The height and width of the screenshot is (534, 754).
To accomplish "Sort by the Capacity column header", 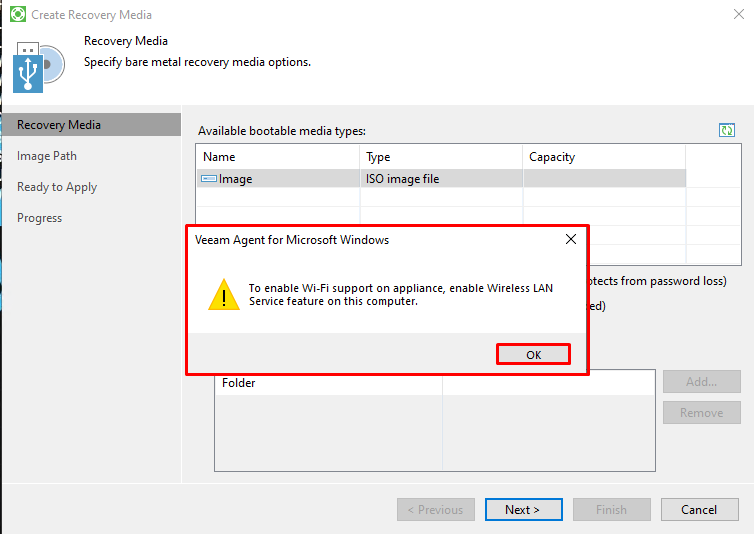I will click(x=604, y=157).
